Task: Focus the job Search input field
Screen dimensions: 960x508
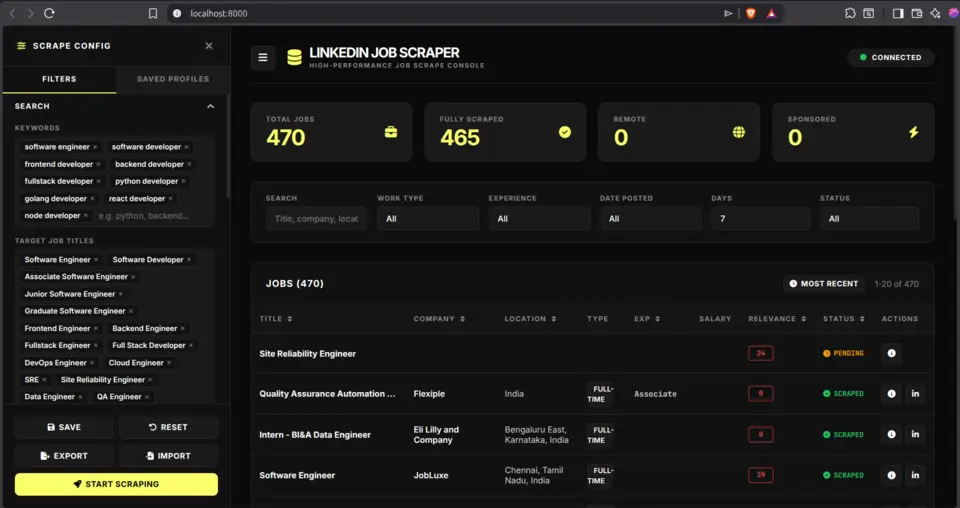Action: [x=317, y=219]
